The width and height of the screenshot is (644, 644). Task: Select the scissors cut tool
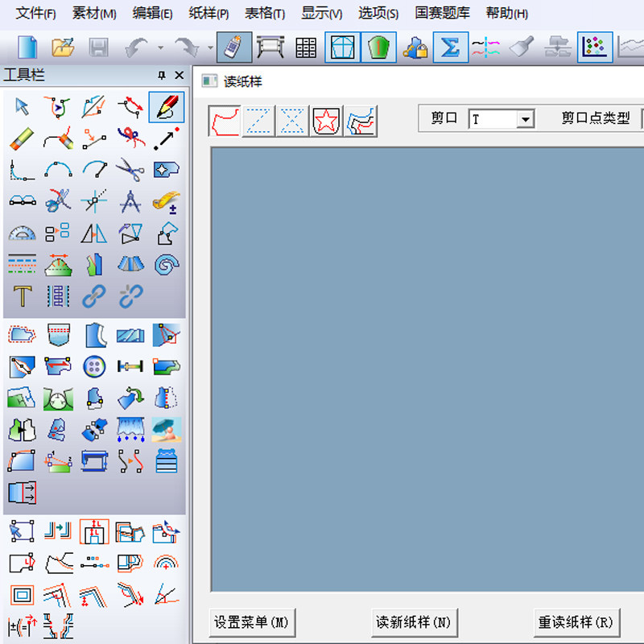tap(130, 170)
